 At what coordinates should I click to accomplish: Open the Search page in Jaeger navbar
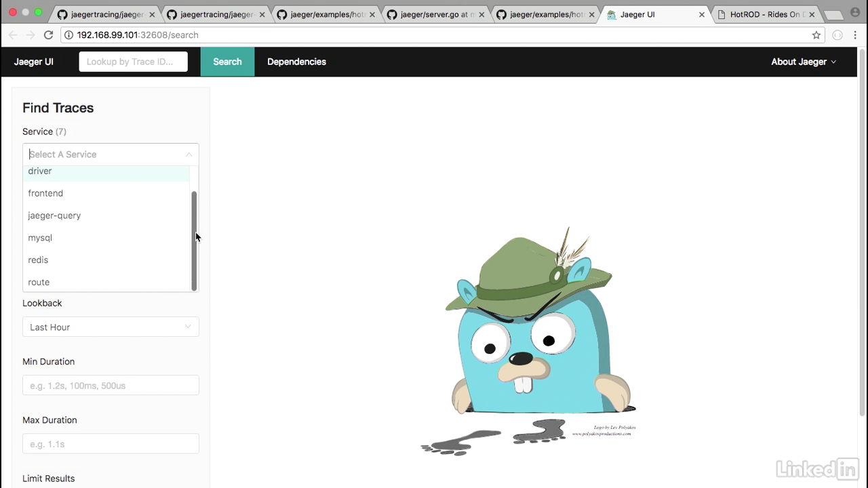point(227,62)
